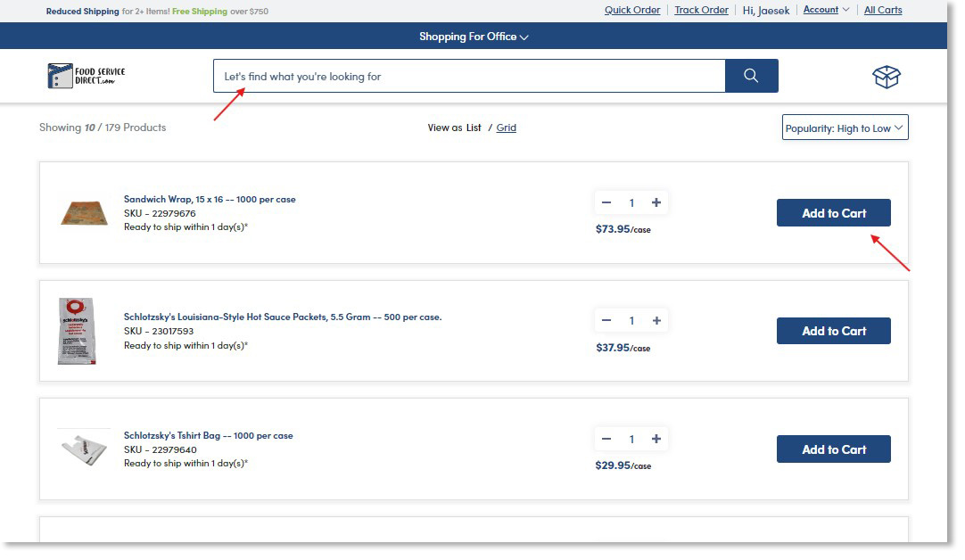
Task: Click the $37.95/case price
Action: (623, 348)
